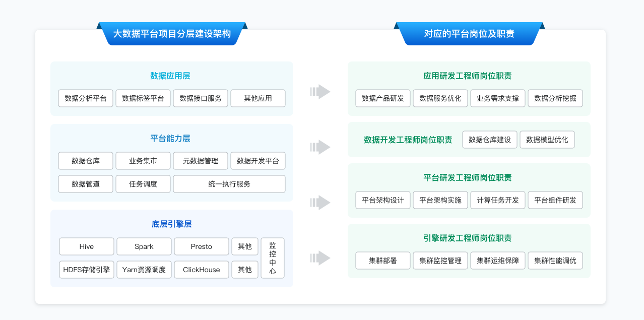Select the 对应的平台岗位及职责 header banner

coord(469,34)
